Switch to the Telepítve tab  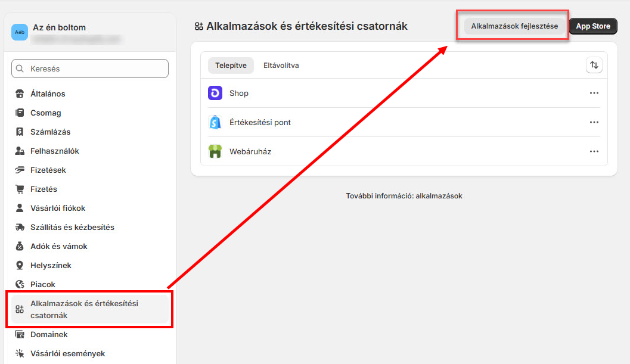pos(231,66)
